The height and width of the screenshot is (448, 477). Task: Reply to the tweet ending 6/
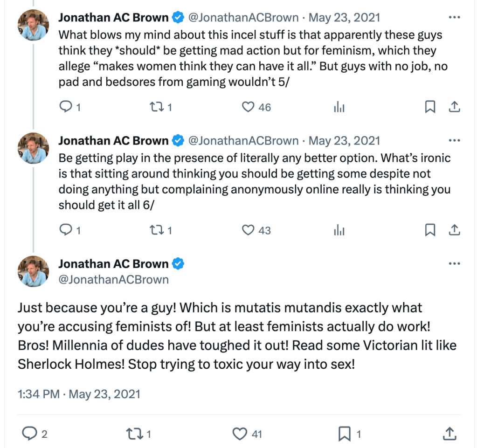(x=67, y=230)
